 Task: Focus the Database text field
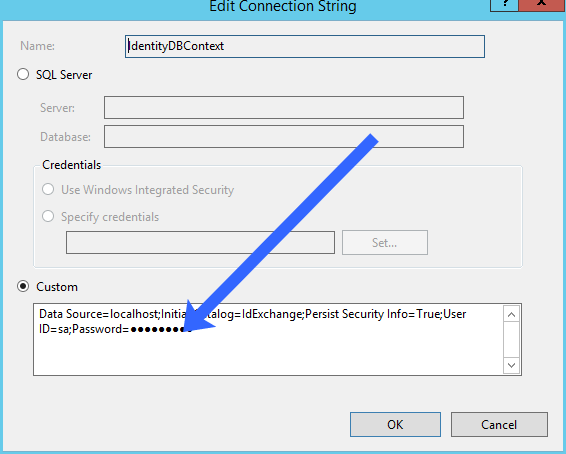(284, 136)
